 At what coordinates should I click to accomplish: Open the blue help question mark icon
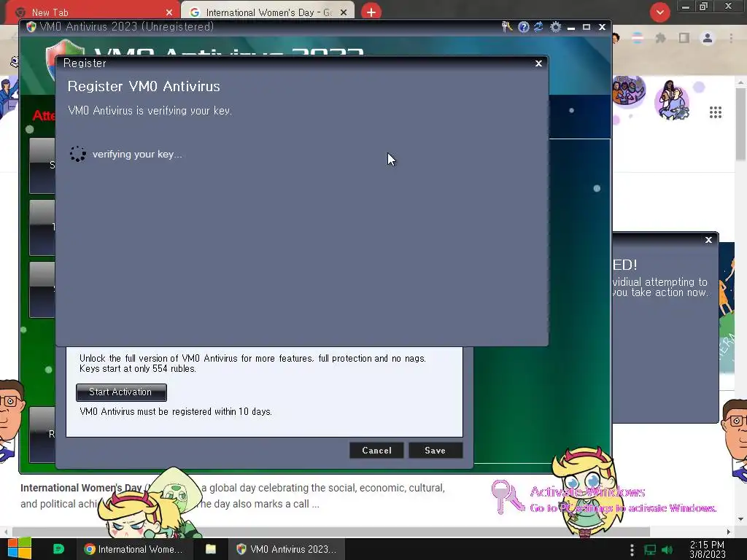coord(524,27)
